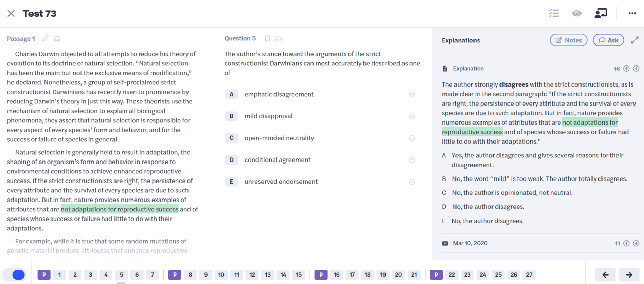Jump to question 10
Image resolution: width=644 pixels, height=284 pixels.
221,274
